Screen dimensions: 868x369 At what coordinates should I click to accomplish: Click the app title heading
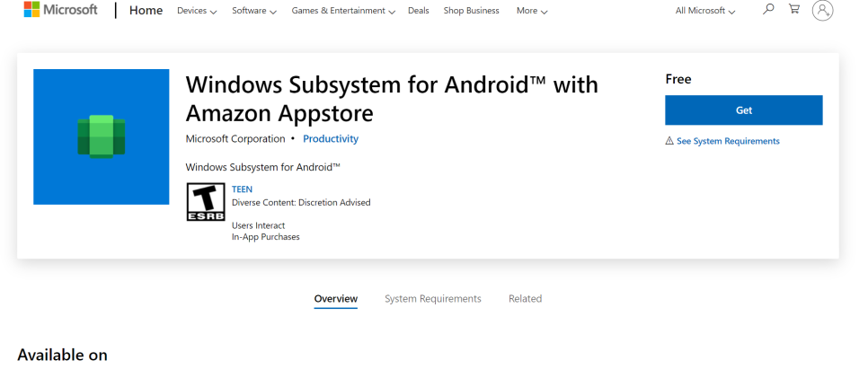pos(392,99)
